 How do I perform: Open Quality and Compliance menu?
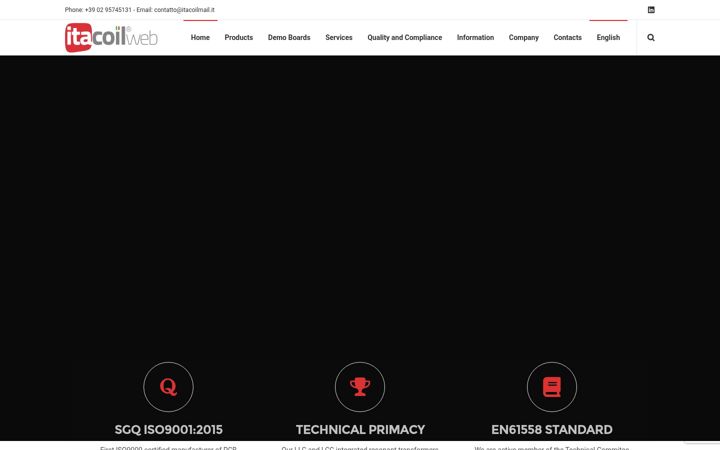[x=405, y=38]
